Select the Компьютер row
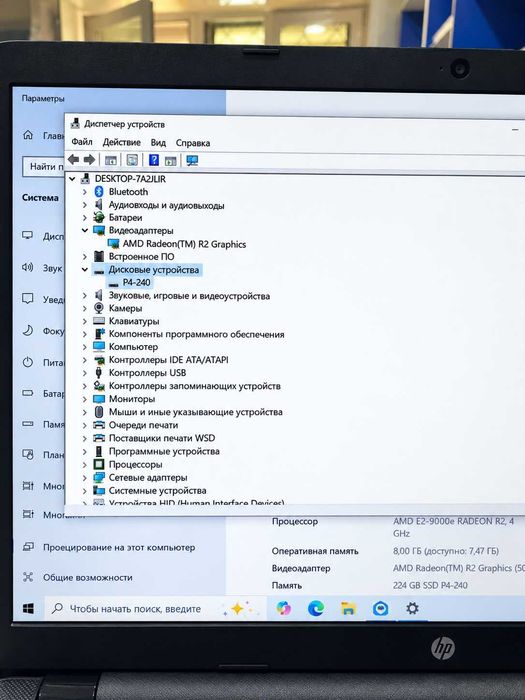 tap(133, 347)
